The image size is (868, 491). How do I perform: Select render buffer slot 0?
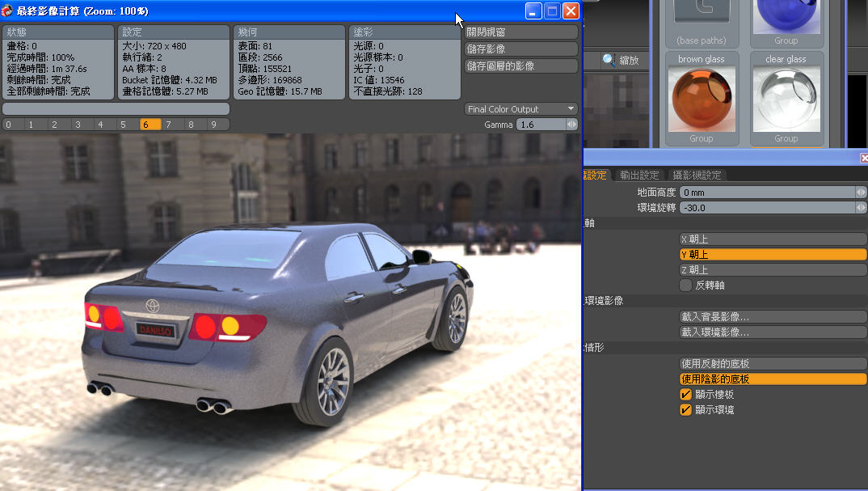click(x=8, y=125)
